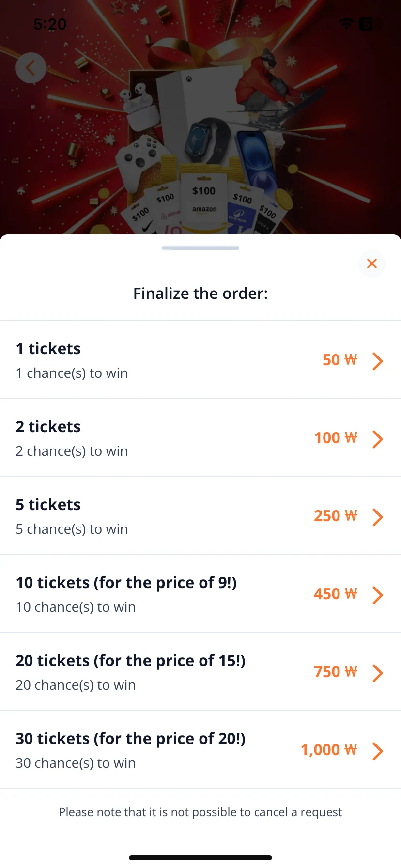Pick 30 tickets for price of 20
Viewport: 401px width, 868px height.
[x=200, y=749]
